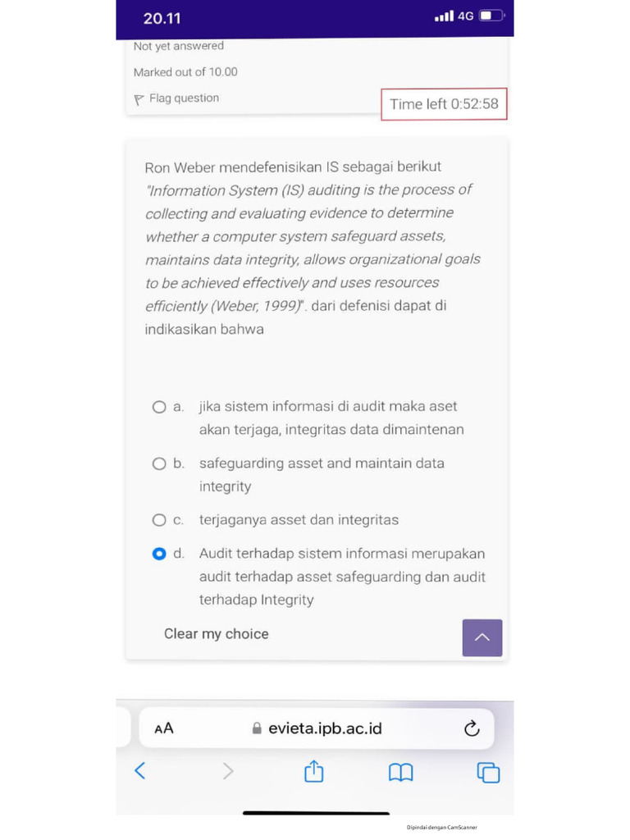Show open Safari tabs

pos(488,772)
